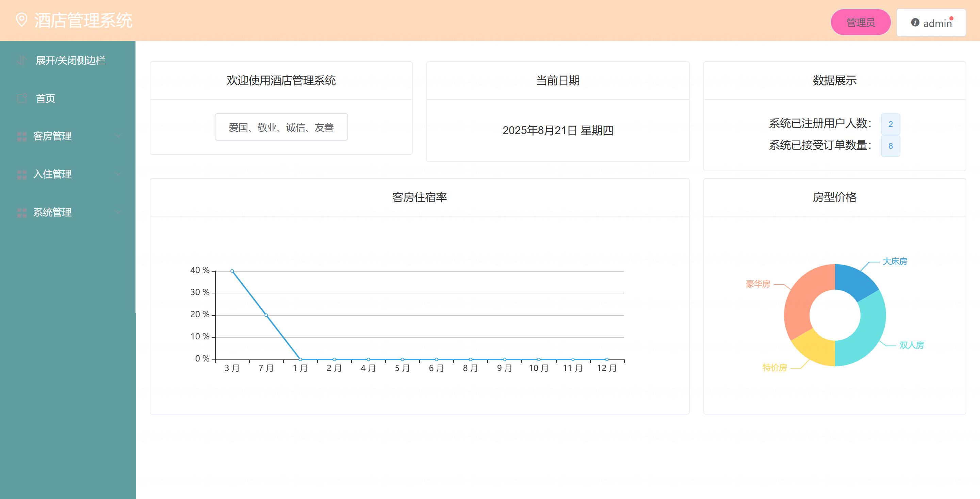Image resolution: width=980 pixels, height=499 pixels.
Task: Toggle sidebar via 展开/关闭侧边栏
Action: coord(68,60)
